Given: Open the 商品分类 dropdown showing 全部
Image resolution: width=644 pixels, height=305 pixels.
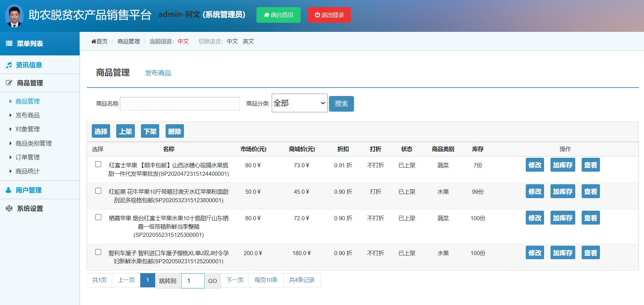Looking at the screenshot, I should coord(299,103).
